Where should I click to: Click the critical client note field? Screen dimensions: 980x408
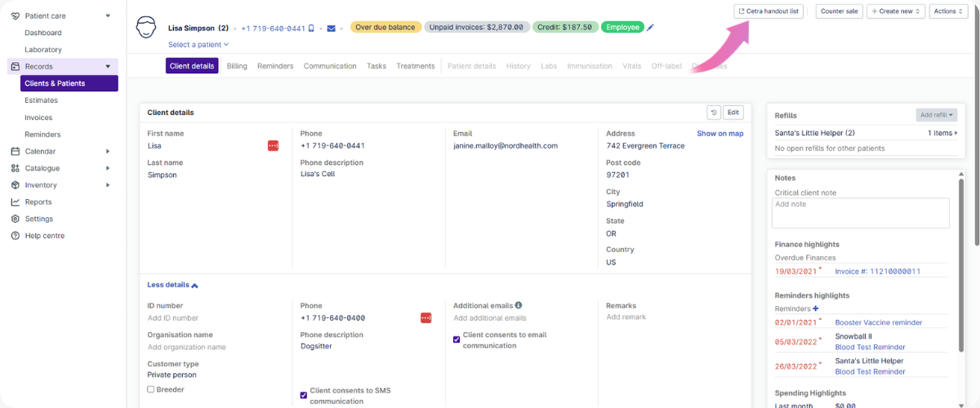pos(861,213)
